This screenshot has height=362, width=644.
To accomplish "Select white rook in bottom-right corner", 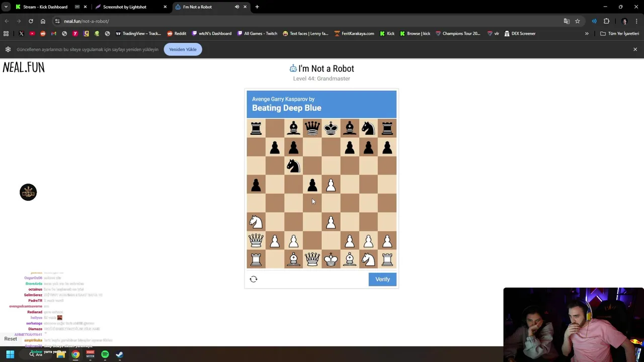I will (387, 259).
